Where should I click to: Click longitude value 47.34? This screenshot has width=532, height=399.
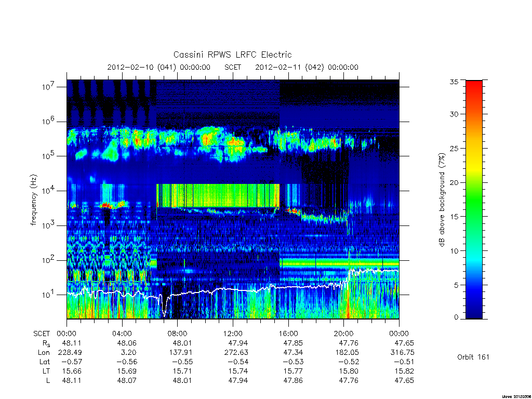point(293,353)
